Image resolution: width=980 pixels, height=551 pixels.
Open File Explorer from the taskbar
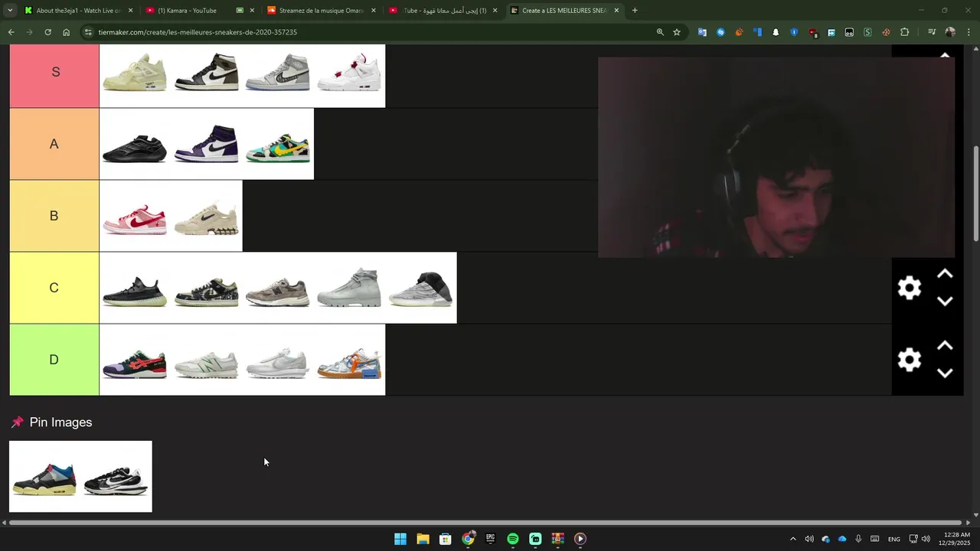point(423,539)
